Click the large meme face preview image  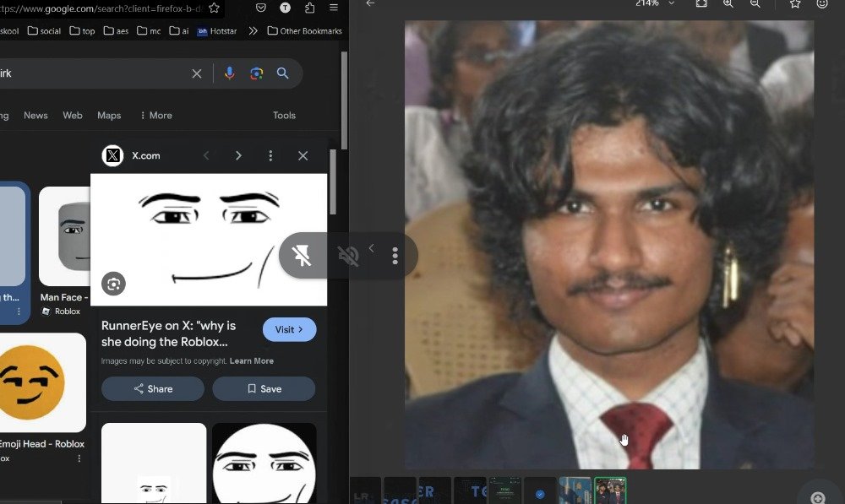(209, 240)
